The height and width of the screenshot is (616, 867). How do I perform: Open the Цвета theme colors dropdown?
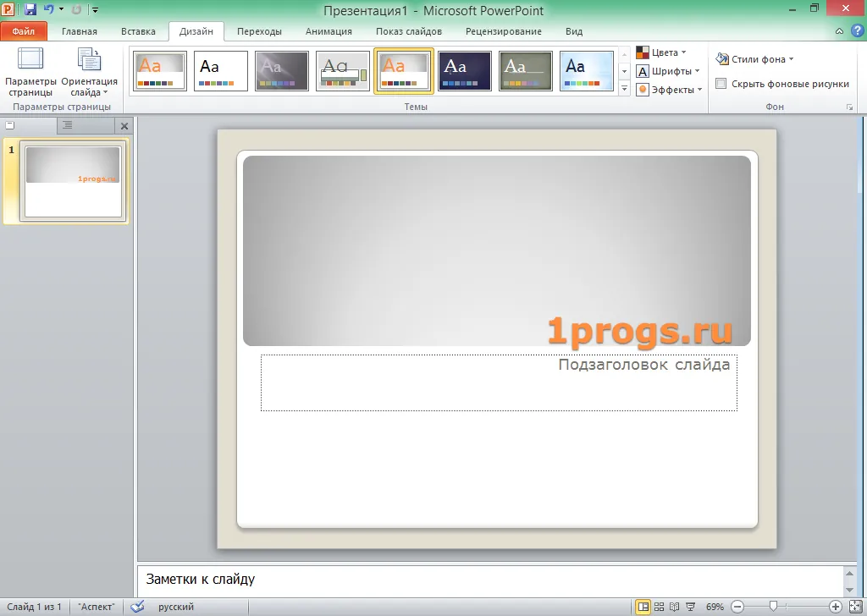tap(661, 52)
